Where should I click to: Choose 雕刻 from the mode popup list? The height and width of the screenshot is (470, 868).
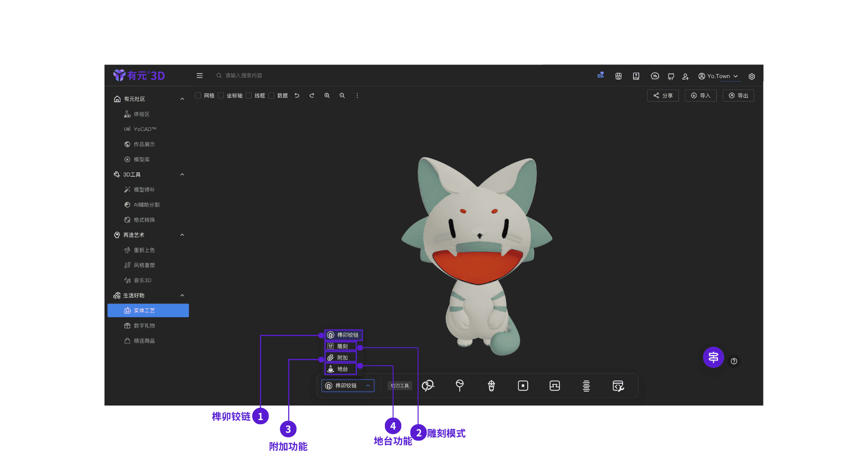[x=340, y=346]
